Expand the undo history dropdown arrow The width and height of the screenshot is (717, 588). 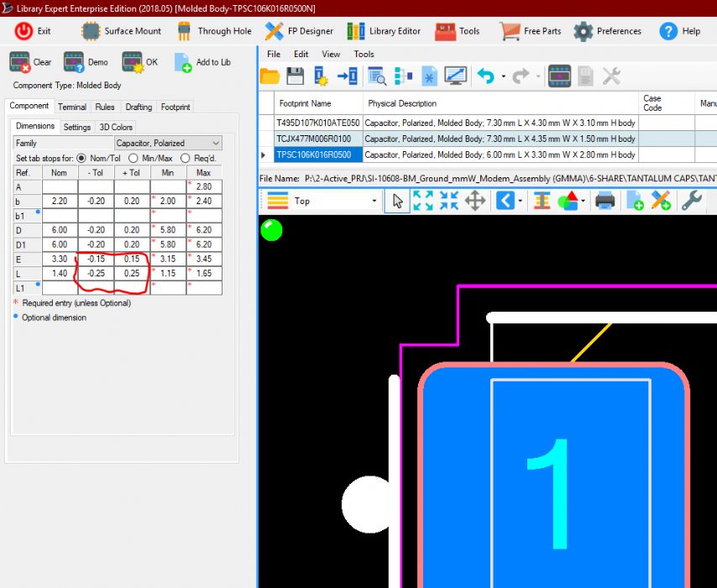click(503, 76)
